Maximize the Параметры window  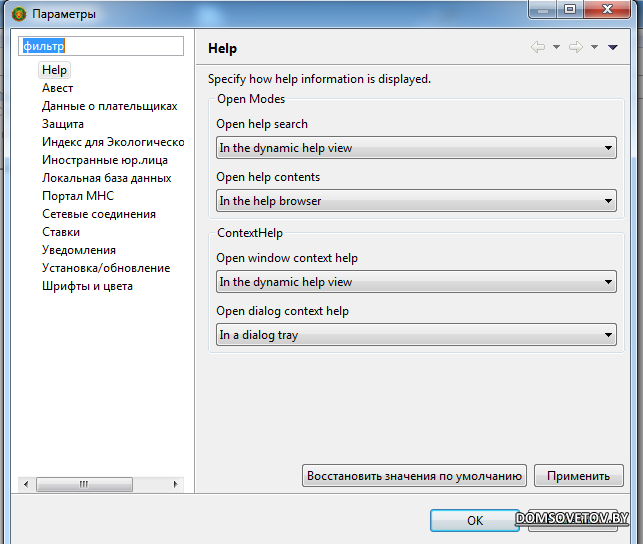click(570, 9)
